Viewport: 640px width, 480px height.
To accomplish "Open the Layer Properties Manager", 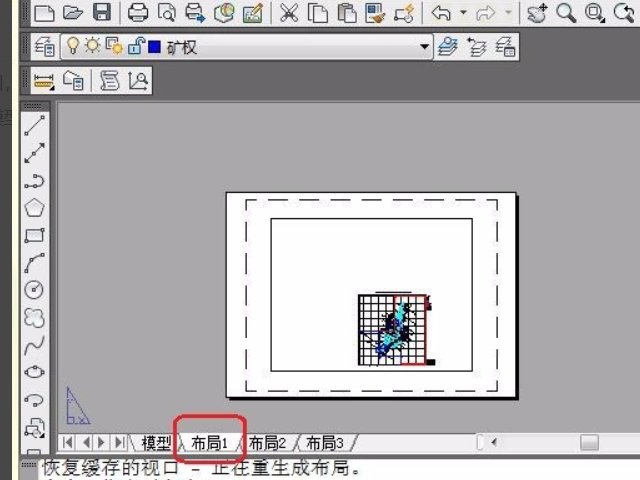I will click(45, 47).
